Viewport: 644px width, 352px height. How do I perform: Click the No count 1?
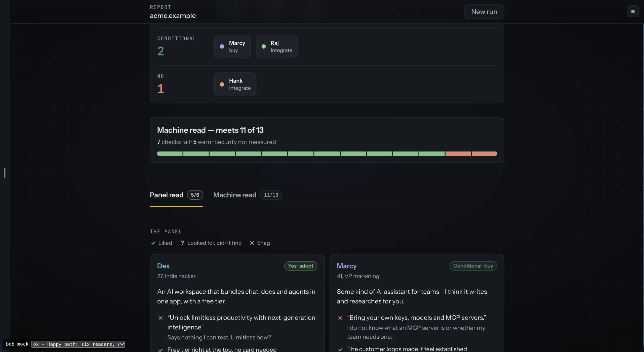[160, 89]
